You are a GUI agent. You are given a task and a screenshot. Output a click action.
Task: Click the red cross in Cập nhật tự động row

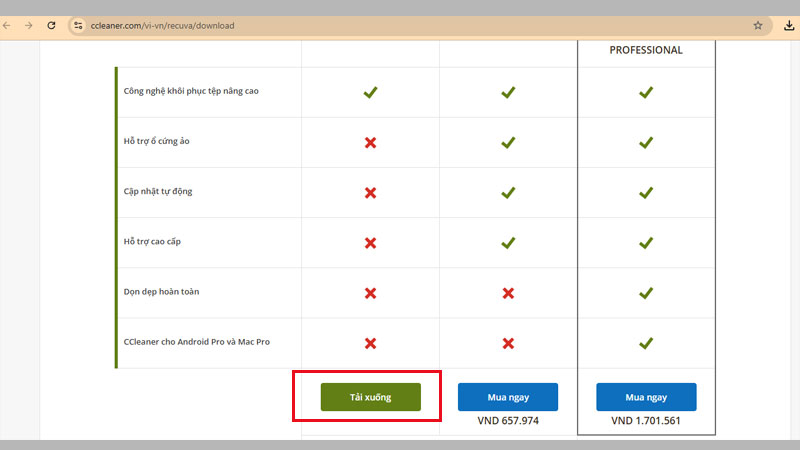point(370,193)
